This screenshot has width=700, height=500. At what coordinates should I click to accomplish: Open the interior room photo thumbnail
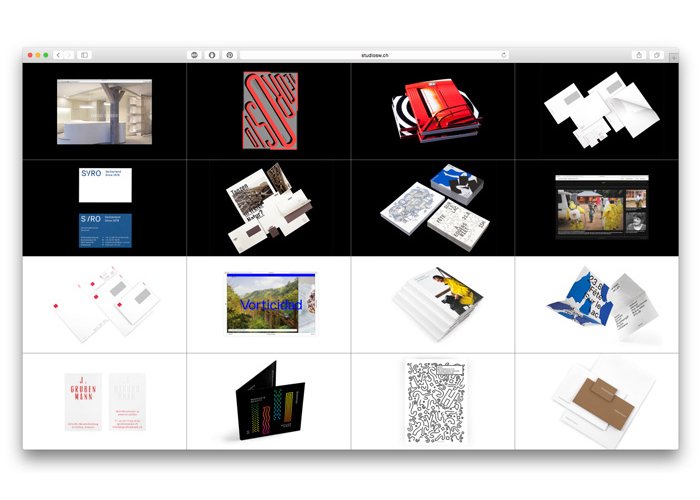[x=104, y=112]
